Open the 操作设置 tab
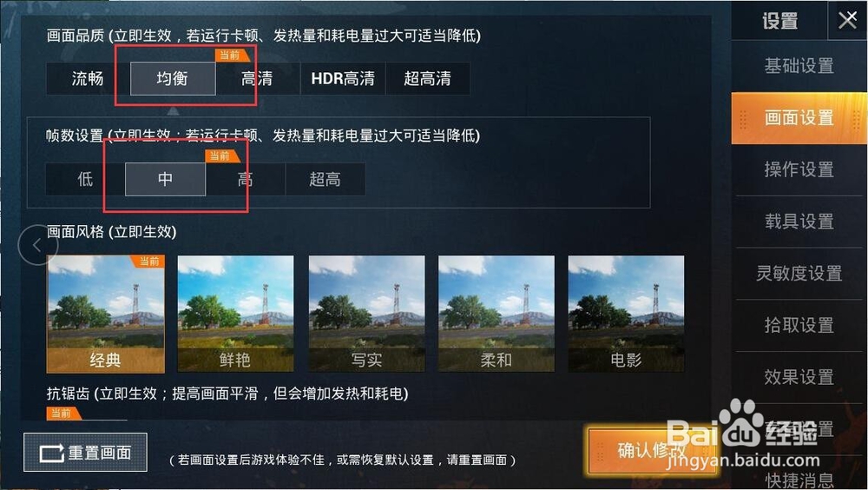868x490 pixels. pos(799,169)
